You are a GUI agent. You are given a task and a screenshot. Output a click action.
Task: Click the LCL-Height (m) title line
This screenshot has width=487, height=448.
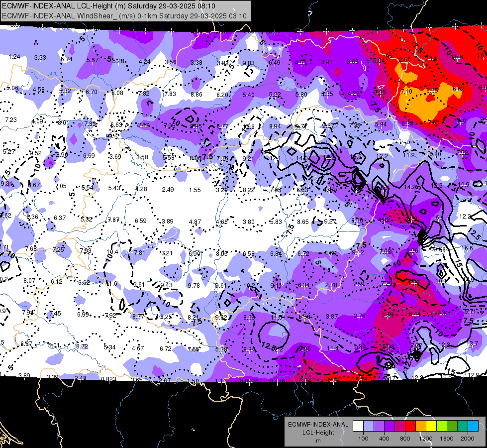pos(109,6)
